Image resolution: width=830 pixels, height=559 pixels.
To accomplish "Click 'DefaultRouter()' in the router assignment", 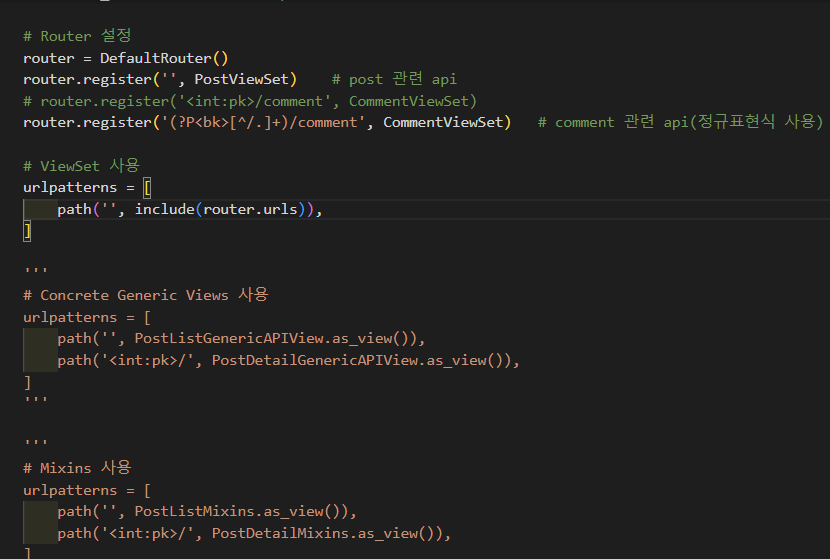I will tap(164, 58).
